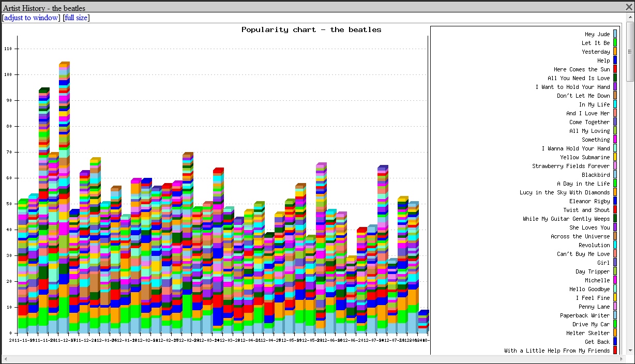
Task: Click Here Comes the Sun swatch
Action: (x=615, y=69)
